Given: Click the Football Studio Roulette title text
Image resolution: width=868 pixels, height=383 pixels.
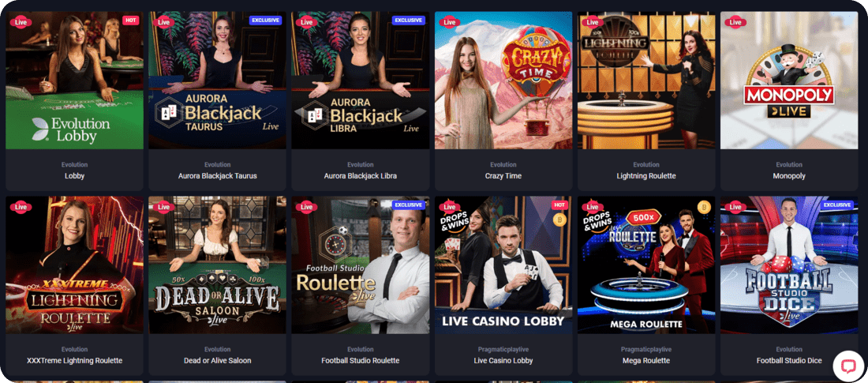Looking at the screenshot, I should point(361,360).
